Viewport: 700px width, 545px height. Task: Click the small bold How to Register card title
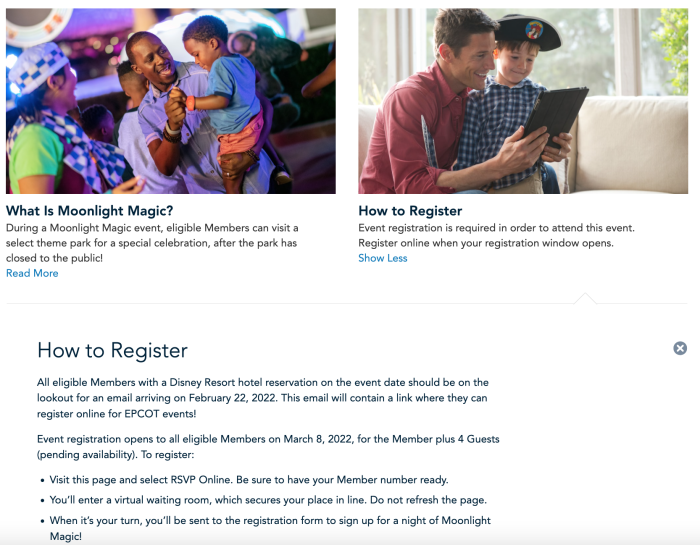[x=410, y=211]
